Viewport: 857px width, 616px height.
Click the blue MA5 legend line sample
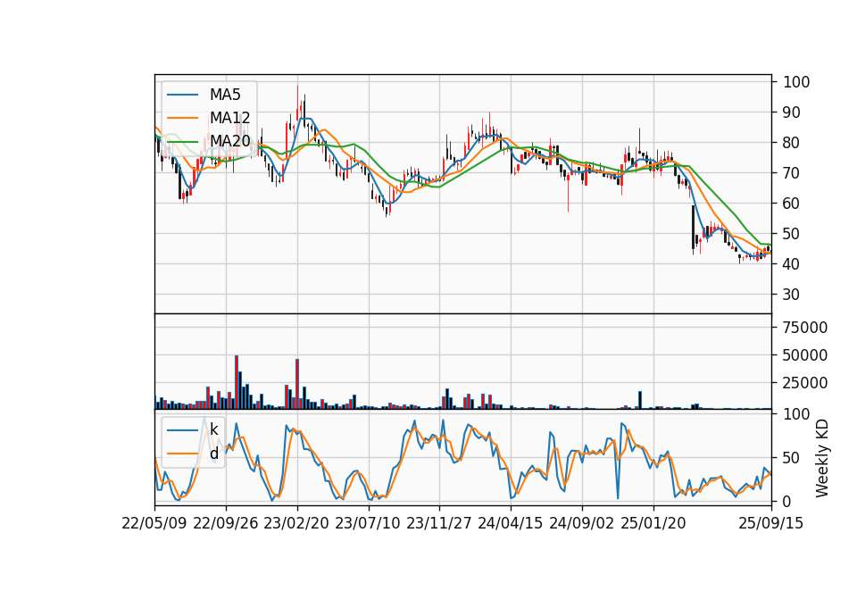(x=182, y=95)
